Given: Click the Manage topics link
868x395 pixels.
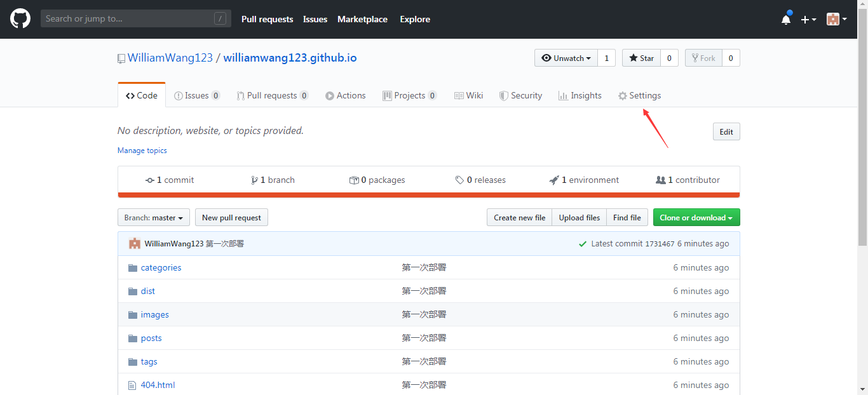Looking at the screenshot, I should [142, 151].
